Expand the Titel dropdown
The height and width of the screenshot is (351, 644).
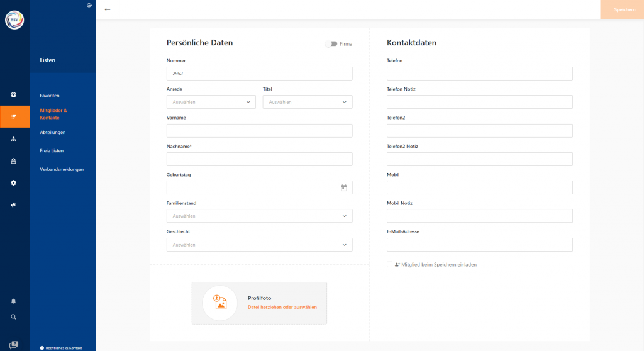pos(307,102)
